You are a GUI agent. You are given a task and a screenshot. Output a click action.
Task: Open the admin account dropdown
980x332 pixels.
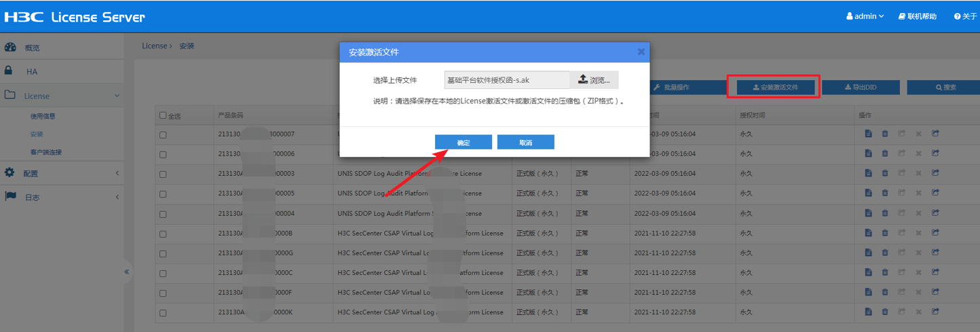pyautogui.click(x=865, y=16)
